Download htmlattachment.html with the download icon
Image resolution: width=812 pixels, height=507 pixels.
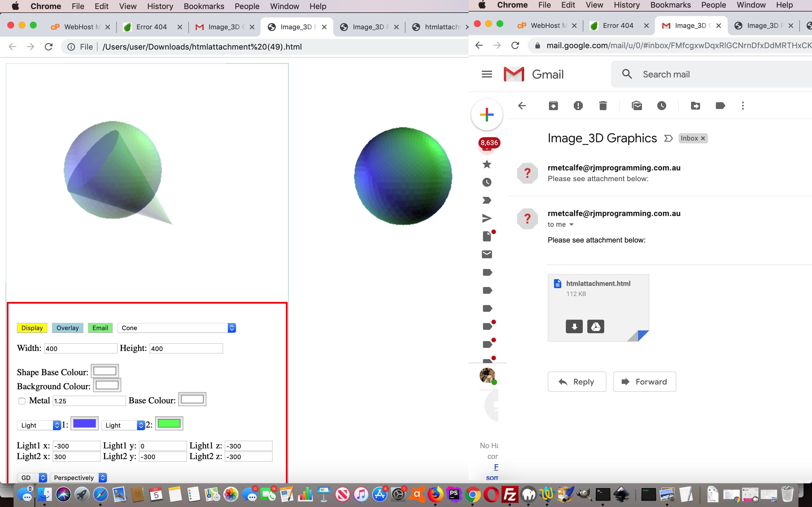pos(574,326)
